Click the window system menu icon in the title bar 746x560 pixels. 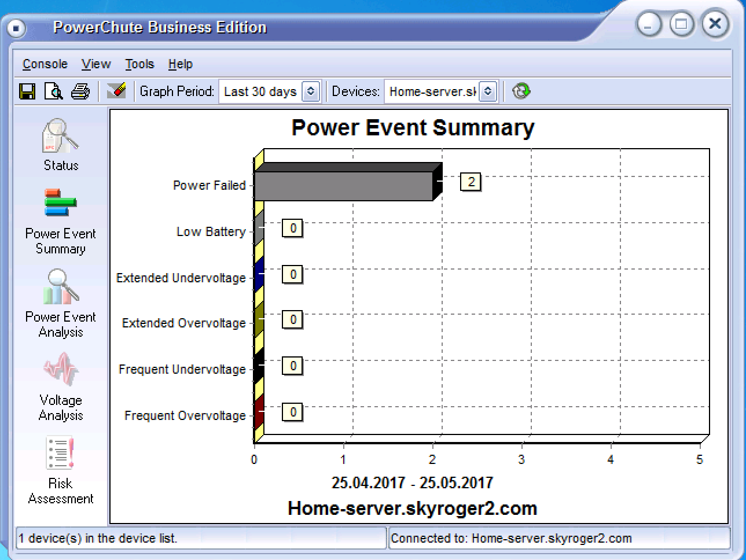pyautogui.click(x=16, y=28)
